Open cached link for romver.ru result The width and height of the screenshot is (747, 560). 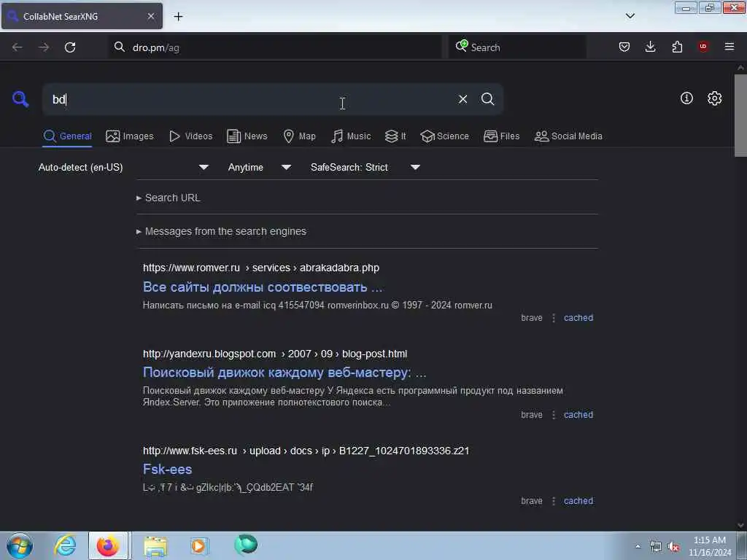point(578,318)
